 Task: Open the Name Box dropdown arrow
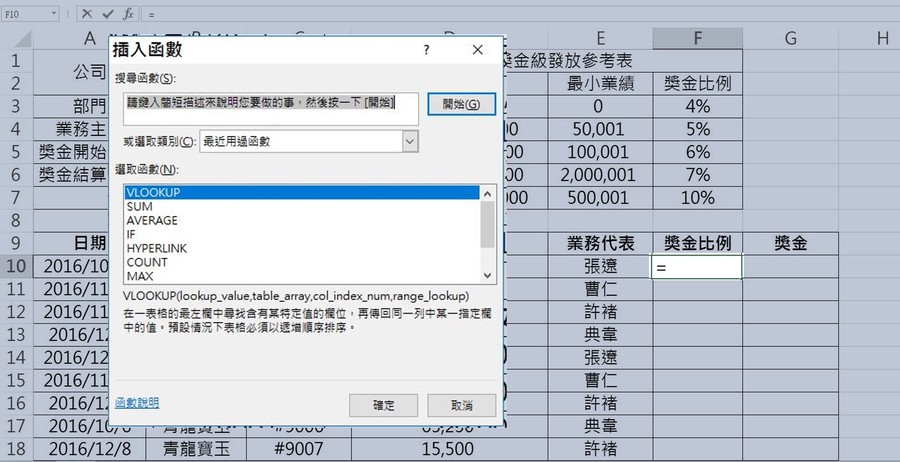tap(53, 14)
